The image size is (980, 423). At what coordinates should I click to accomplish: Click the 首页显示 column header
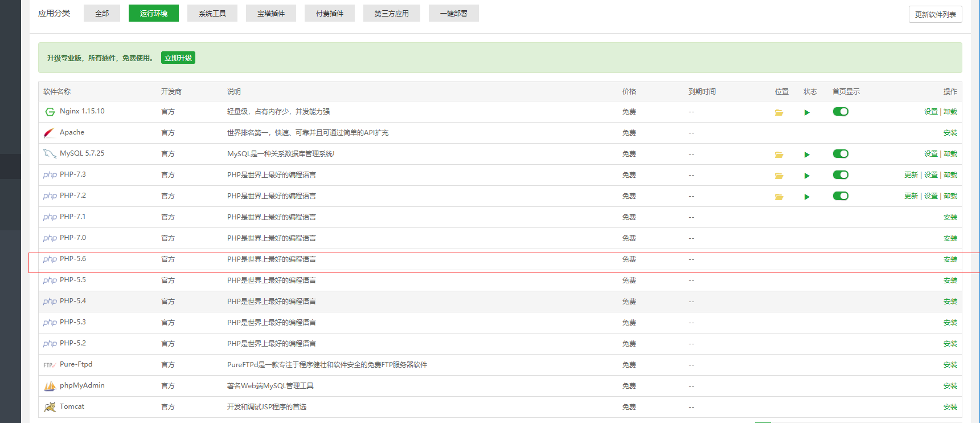click(846, 92)
